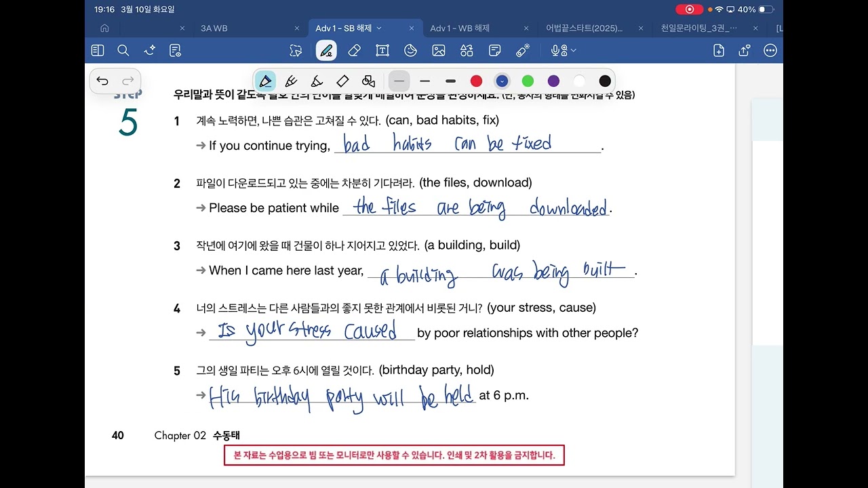Open the Shapes and elements tool
868x488 pixels.
467,50
